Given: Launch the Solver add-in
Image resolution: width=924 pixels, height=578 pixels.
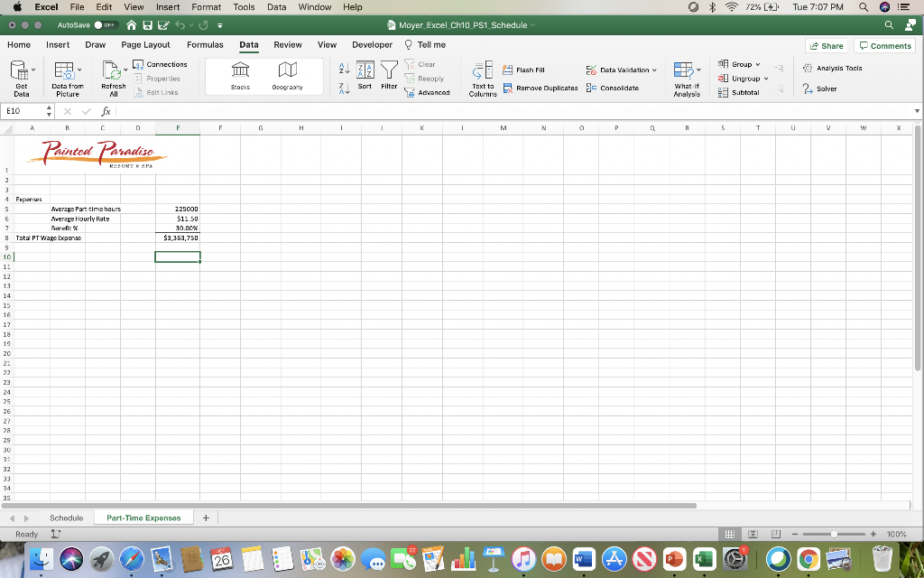Looking at the screenshot, I should pos(819,89).
